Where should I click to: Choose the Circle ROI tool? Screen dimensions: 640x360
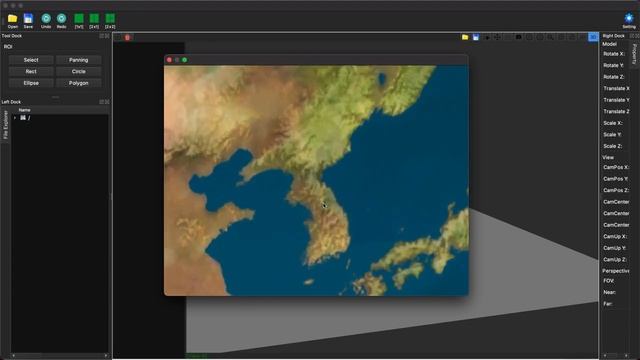click(x=78, y=71)
